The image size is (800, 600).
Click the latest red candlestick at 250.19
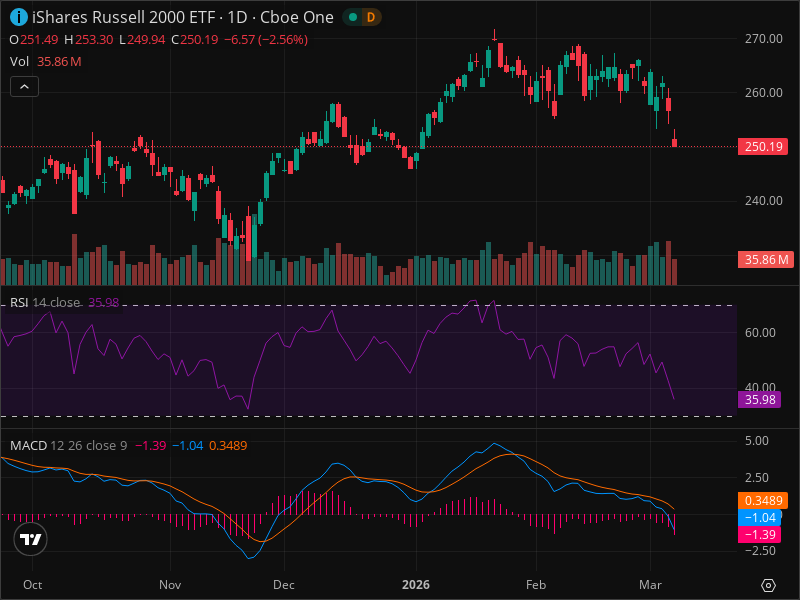(x=674, y=142)
